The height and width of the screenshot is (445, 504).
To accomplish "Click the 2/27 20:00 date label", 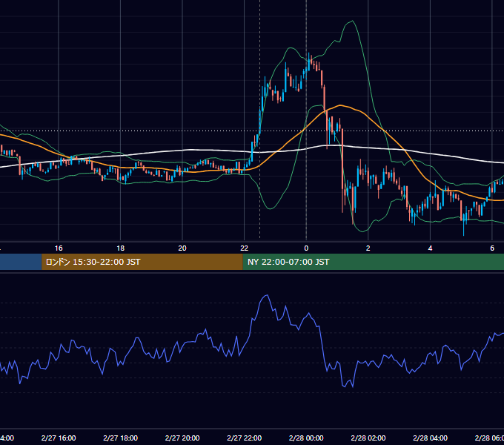I will (182, 438).
